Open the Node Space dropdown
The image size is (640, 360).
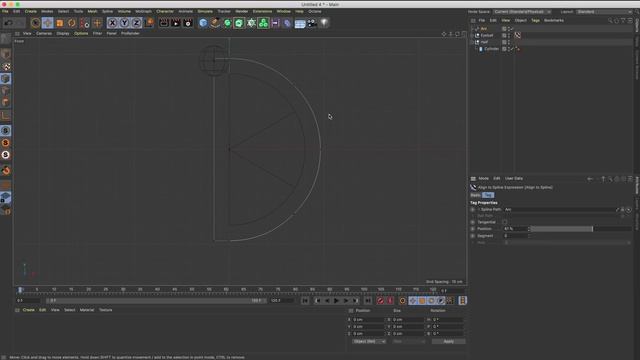[522, 12]
